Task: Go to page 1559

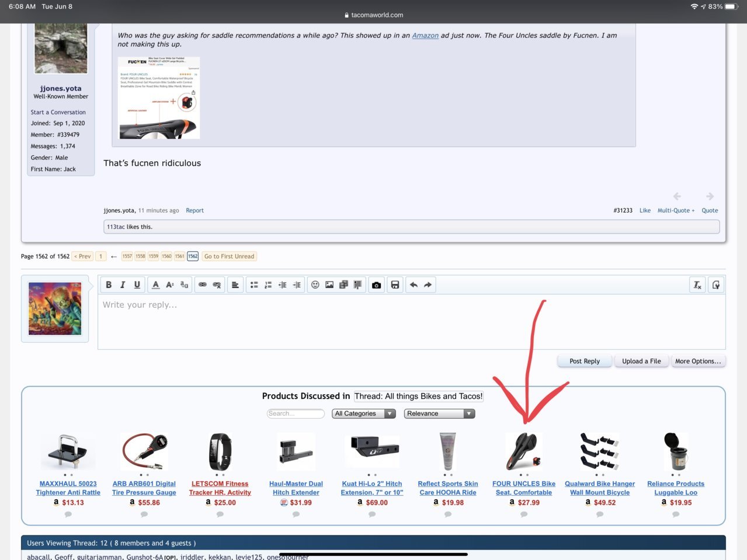Action: coord(154,256)
